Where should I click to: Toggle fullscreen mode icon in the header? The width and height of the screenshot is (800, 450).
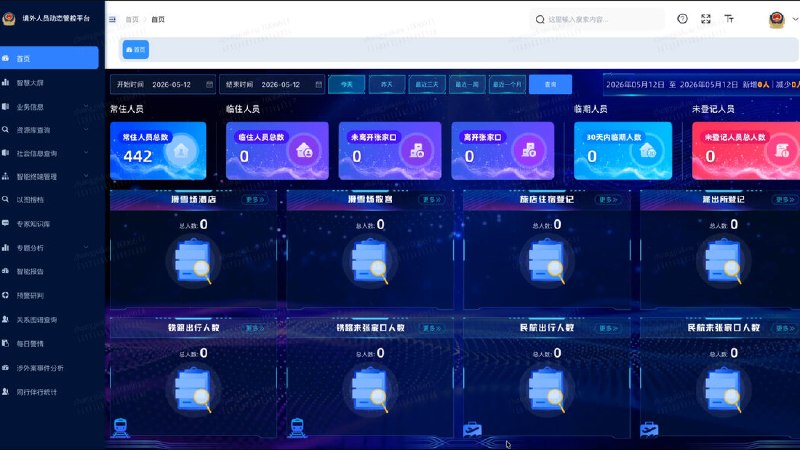pos(706,19)
